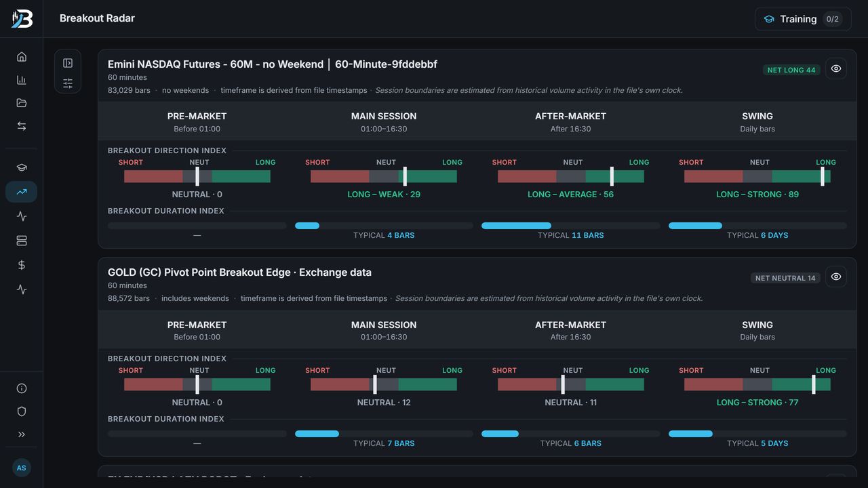Open the dollar sign sidebar icon

[x=22, y=265]
